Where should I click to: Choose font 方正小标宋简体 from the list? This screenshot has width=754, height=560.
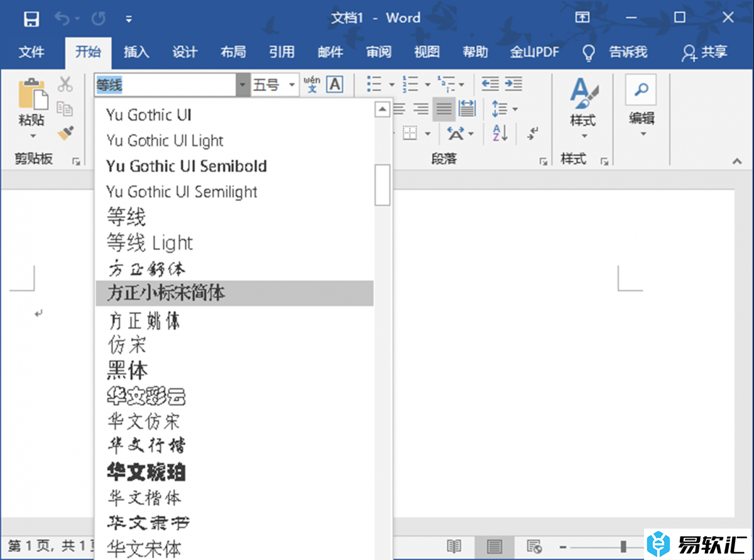[234, 293]
